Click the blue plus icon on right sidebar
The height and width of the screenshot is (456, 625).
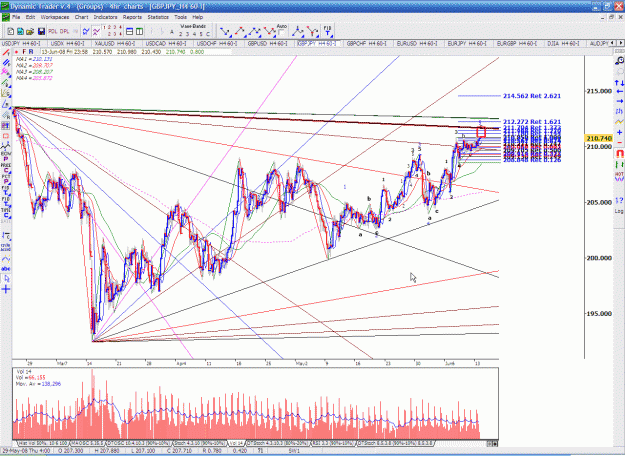coord(619,132)
